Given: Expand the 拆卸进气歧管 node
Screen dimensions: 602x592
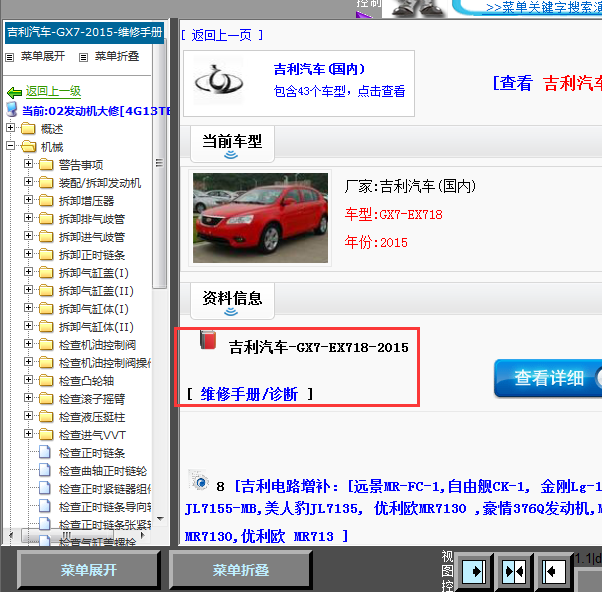Looking at the screenshot, I should pyautogui.click(x=28, y=235).
